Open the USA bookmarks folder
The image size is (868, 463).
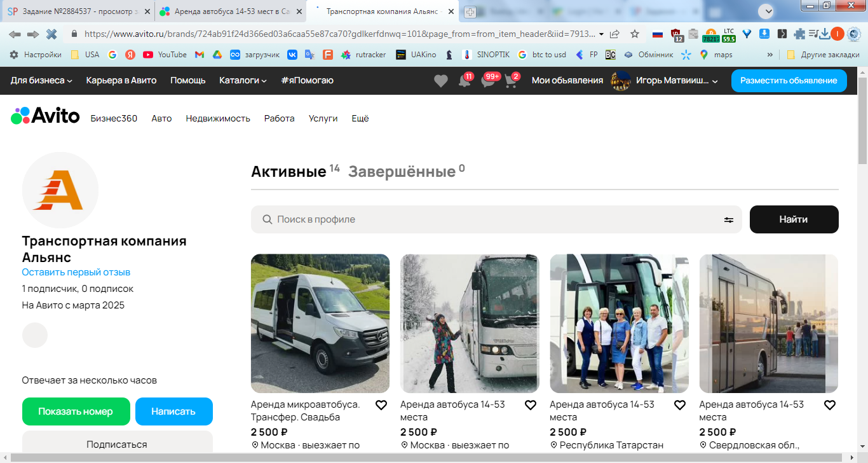click(x=85, y=55)
